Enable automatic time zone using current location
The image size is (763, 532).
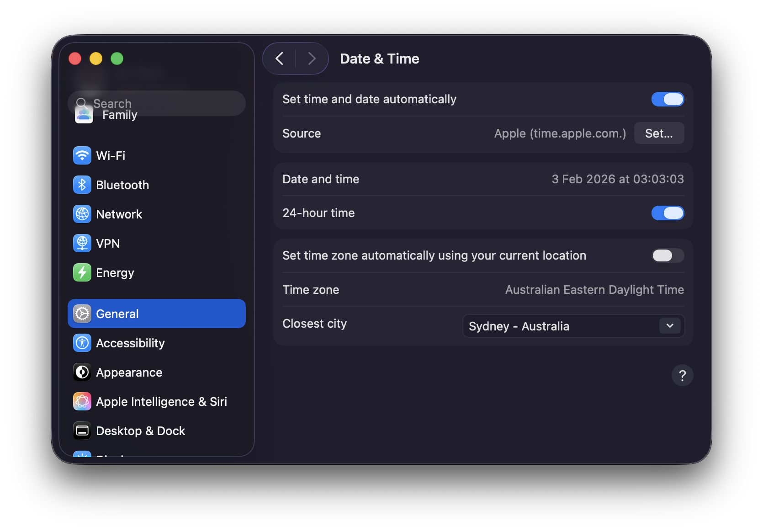tap(668, 255)
